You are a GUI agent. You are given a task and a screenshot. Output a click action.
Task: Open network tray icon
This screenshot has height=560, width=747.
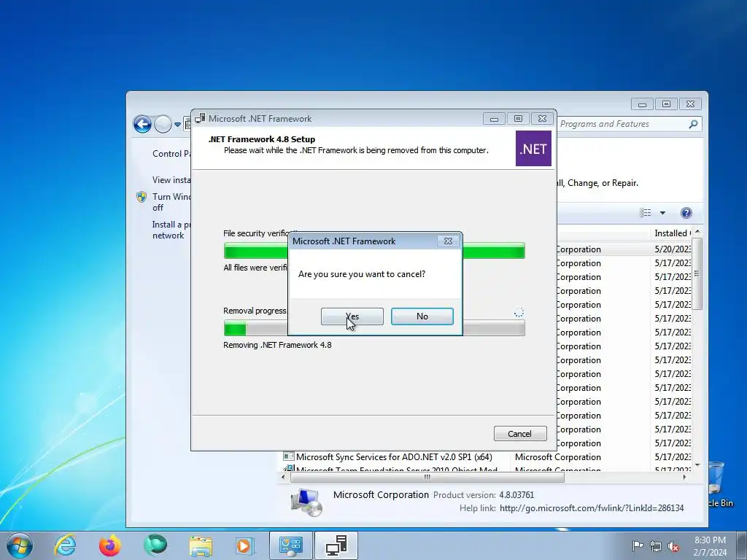(656, 546)
